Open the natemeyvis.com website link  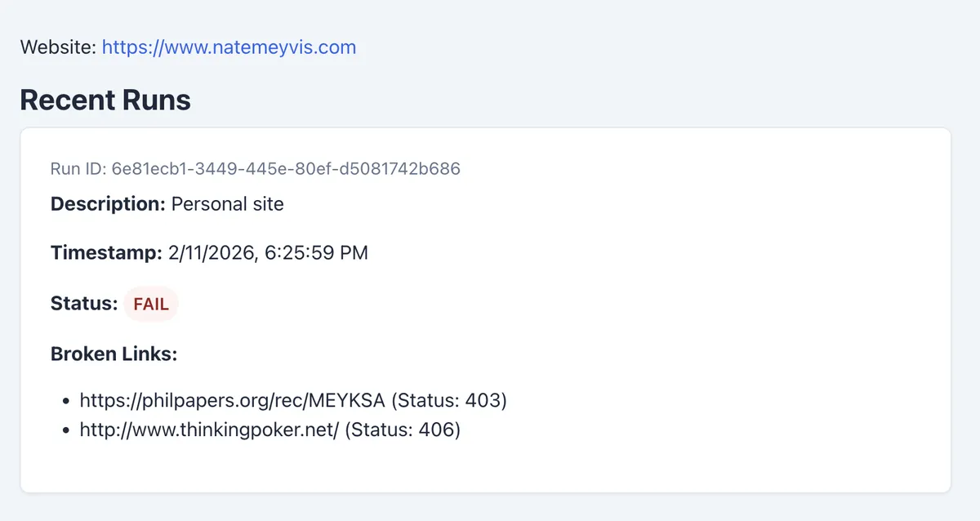click(229, 47)
